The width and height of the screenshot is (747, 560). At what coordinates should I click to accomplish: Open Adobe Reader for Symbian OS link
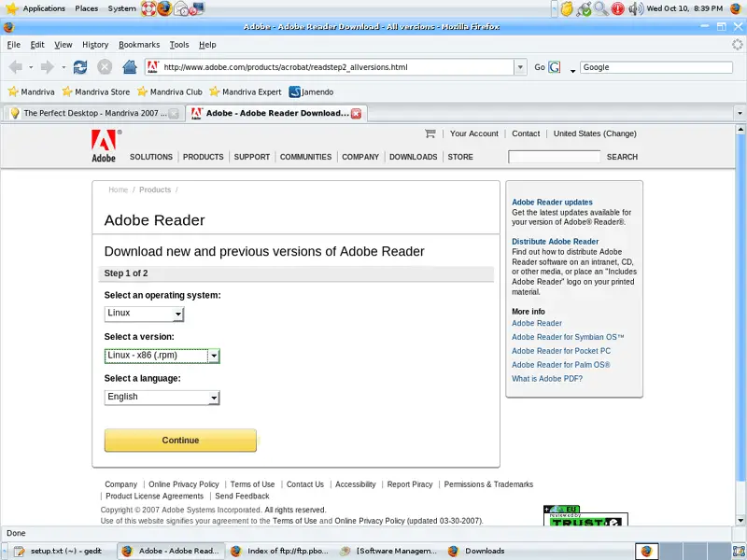[568, 337]
